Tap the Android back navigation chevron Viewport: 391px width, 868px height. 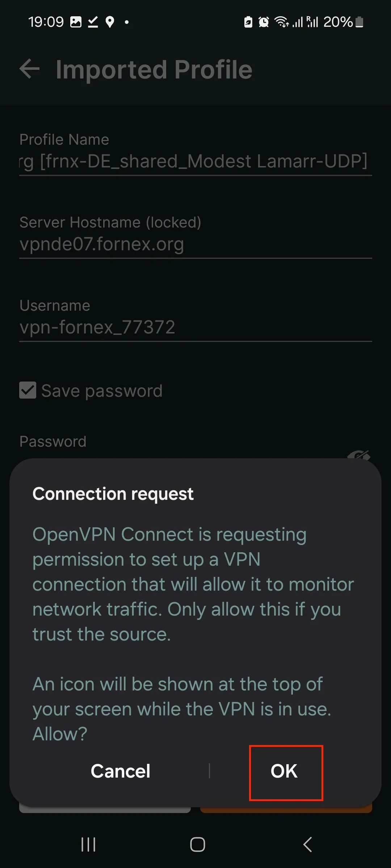pyautogui.click(x=307, y=844)
